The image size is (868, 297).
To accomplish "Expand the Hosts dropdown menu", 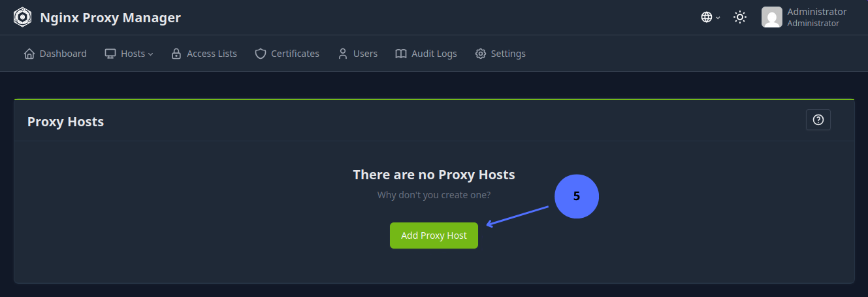I will tap(129, 54).
